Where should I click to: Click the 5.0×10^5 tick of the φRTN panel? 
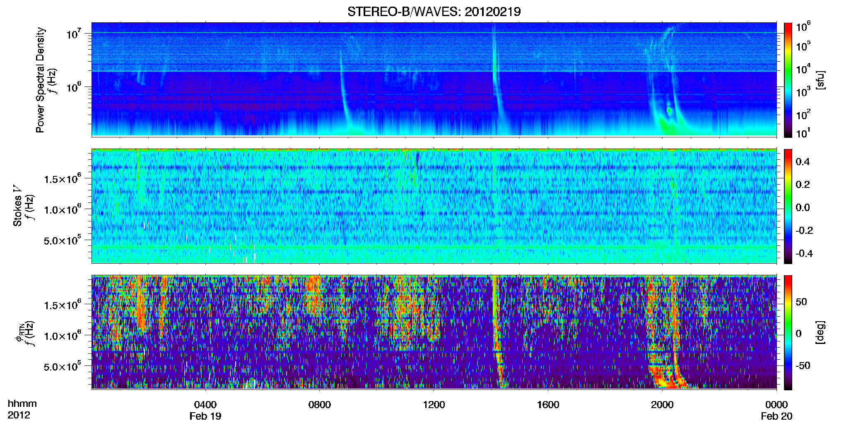click(63, 367)
